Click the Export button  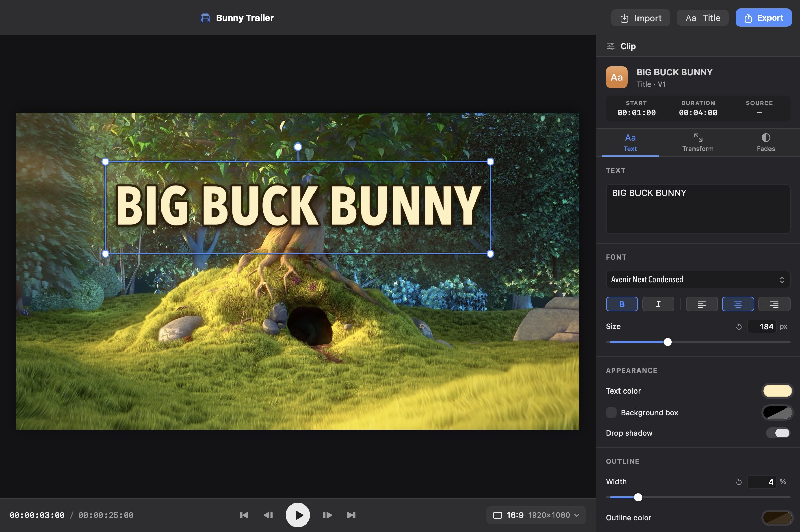click(763, 18)
